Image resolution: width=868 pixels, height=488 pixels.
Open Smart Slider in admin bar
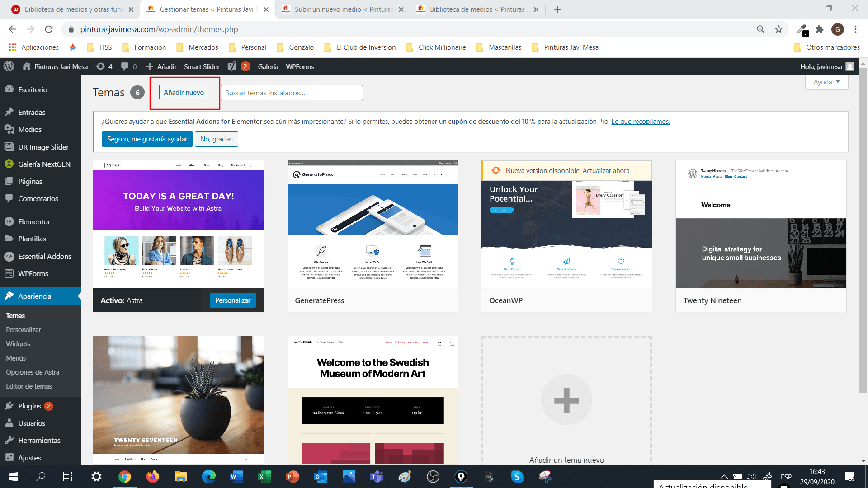point(202,66)
